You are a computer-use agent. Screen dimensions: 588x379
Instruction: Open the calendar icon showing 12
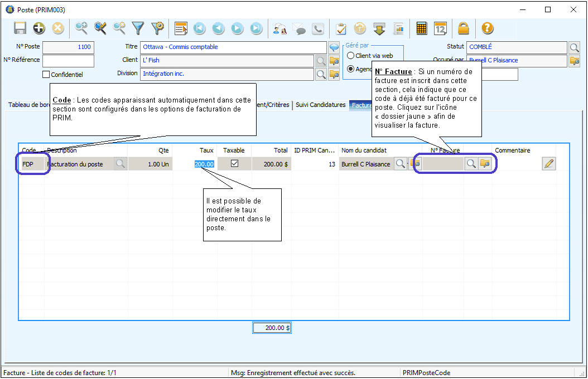[441, 28]
